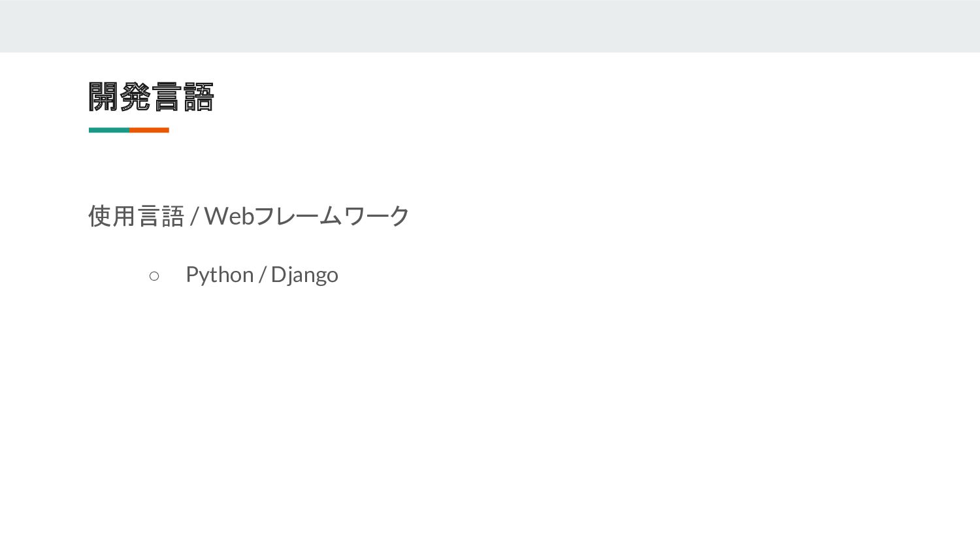Click the hollow circle bullet marker
Screen dimensions: 980x551
point(154,276)
